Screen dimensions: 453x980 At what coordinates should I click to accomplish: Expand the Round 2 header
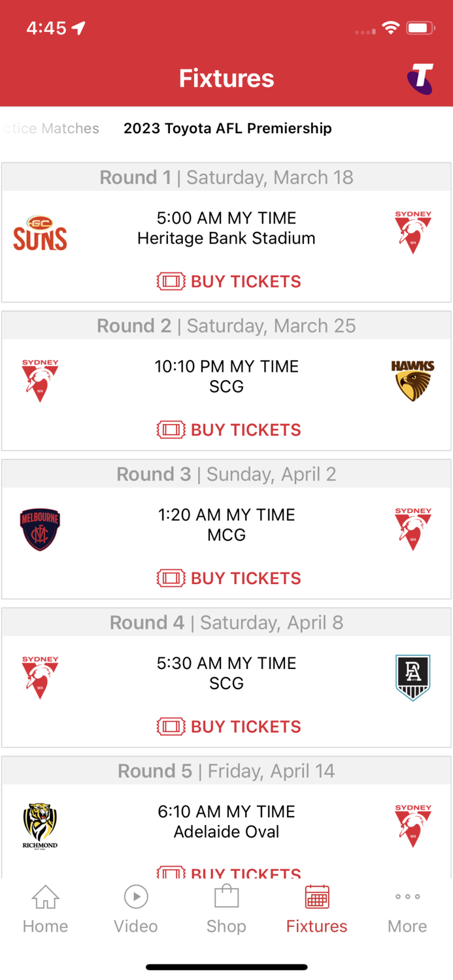[226, 325]
